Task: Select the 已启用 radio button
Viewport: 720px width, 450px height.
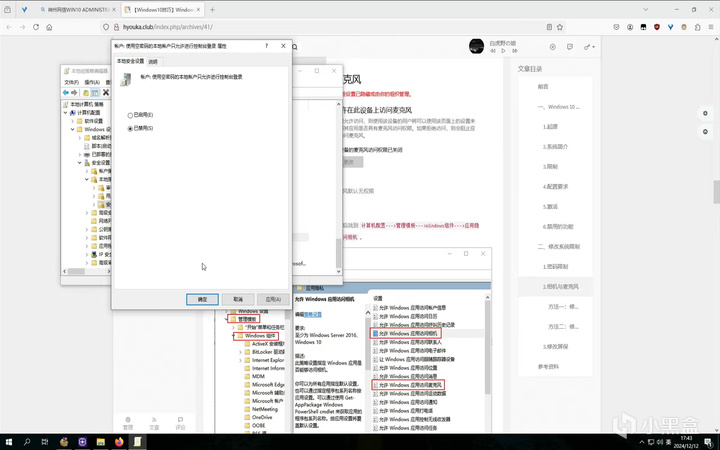Action: 130,115
